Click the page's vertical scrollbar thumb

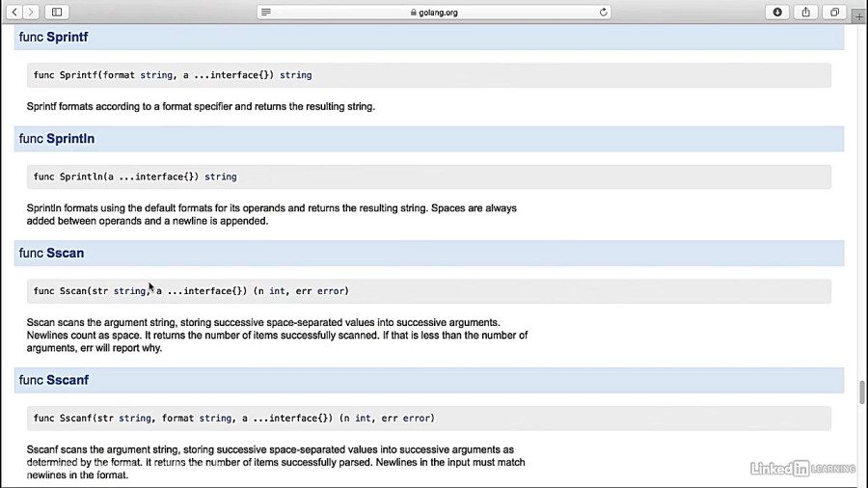861,393
